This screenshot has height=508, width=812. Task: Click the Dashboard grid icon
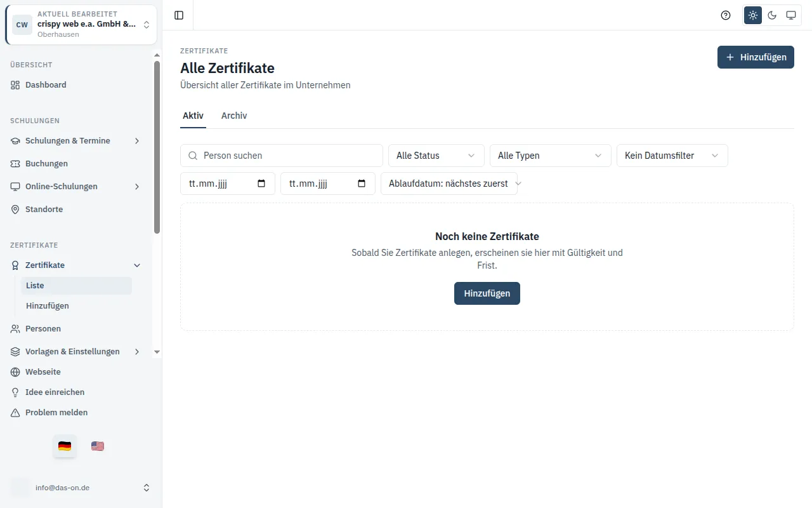(15, 85)
